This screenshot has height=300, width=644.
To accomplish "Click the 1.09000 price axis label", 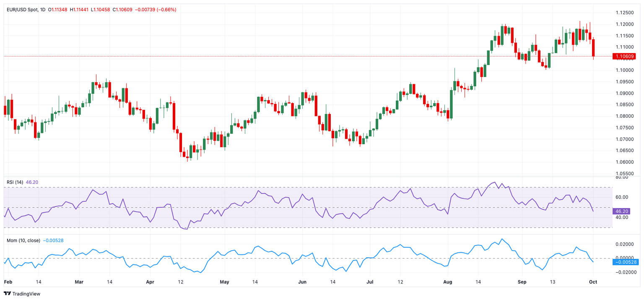I will click(624, 93).
